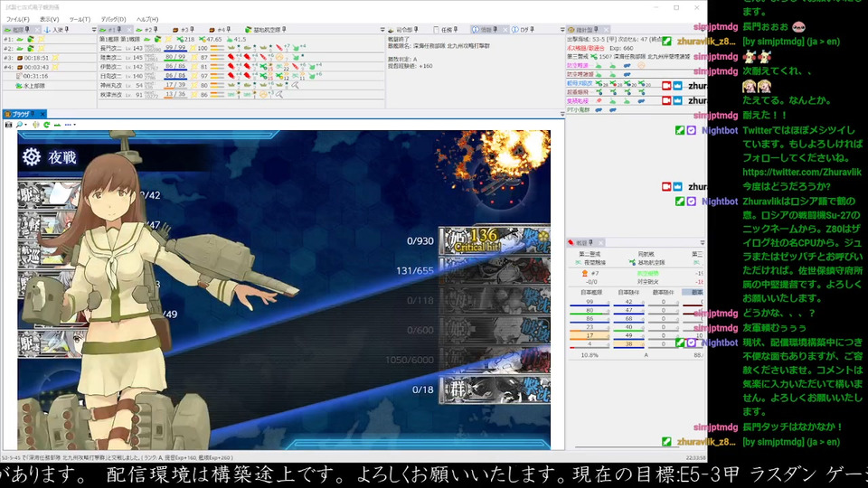Expand the fleet tabs panel options dropdown

(x=382, y=30)
